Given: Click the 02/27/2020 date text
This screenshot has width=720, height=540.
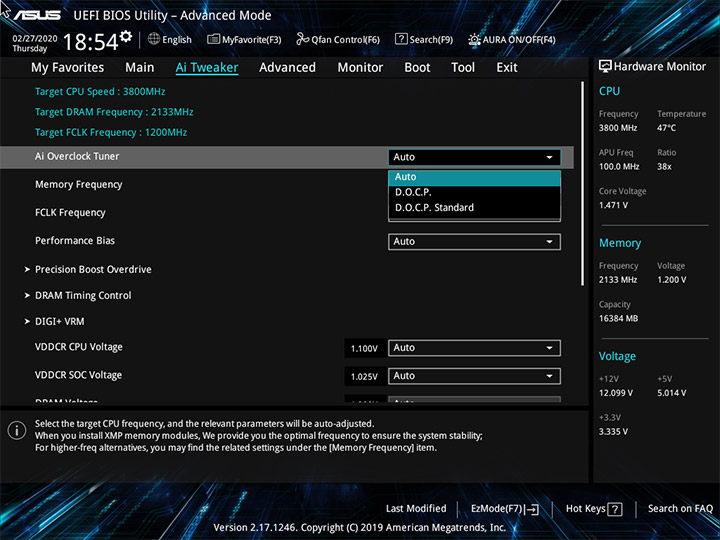Looking at the screenshot, I should click(35, 39).
